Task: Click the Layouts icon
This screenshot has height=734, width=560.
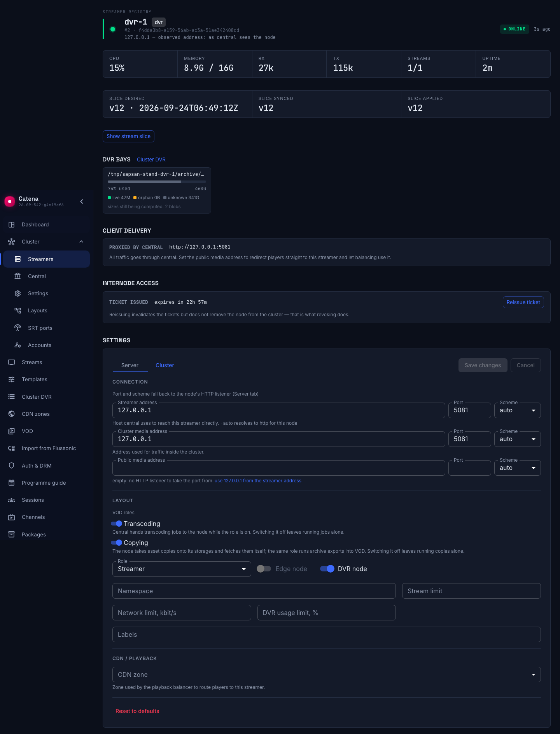Action: coord(17,310)
